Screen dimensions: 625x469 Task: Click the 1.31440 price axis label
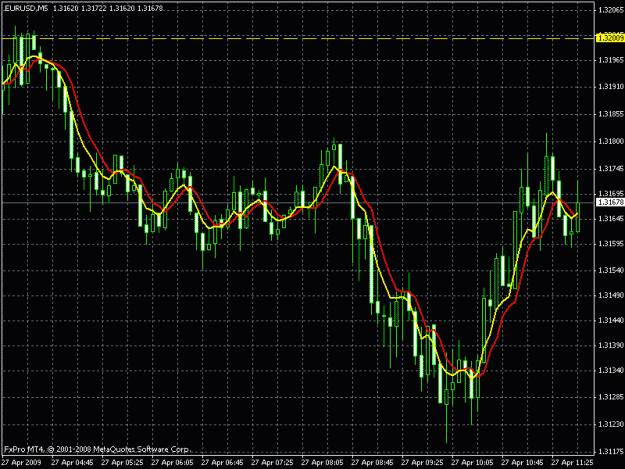click(611, 320)
